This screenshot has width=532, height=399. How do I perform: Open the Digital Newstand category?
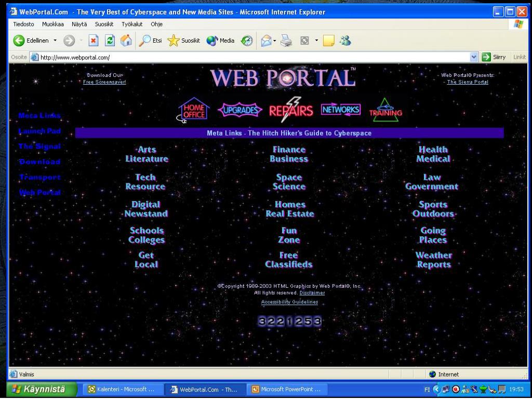pyautogui.click(x=146, y=209)
